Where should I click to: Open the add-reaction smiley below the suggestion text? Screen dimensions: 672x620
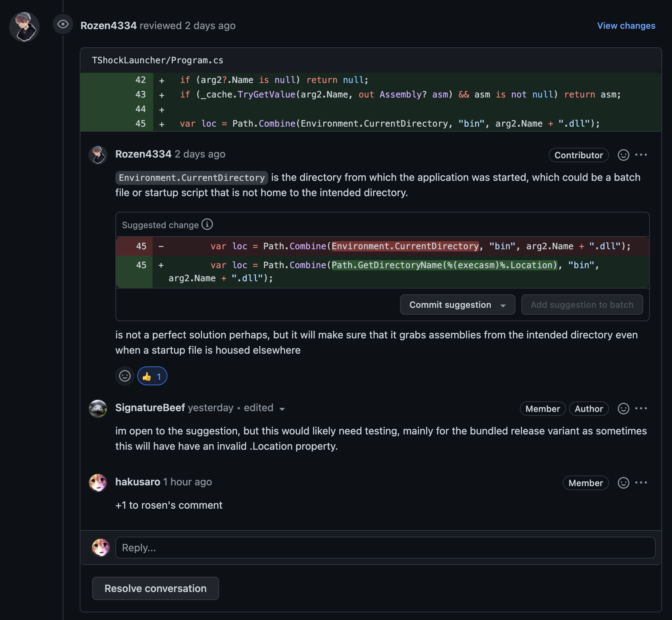[124, 375]
